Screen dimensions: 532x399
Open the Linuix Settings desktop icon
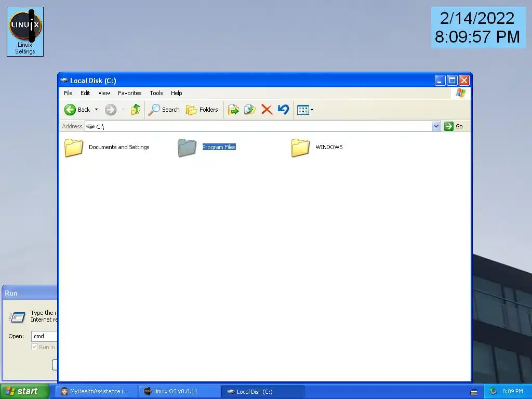[25, 32]
